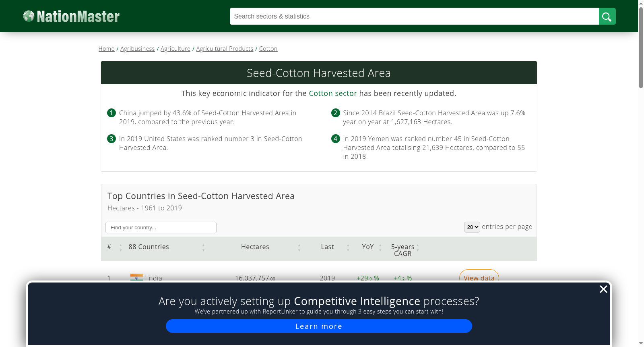
Task: Click the green search magnifier button
Action: click(607, 17)
